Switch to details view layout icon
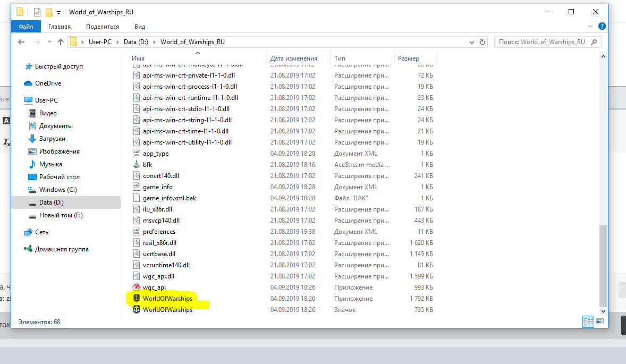 click(x=588, y=321)
